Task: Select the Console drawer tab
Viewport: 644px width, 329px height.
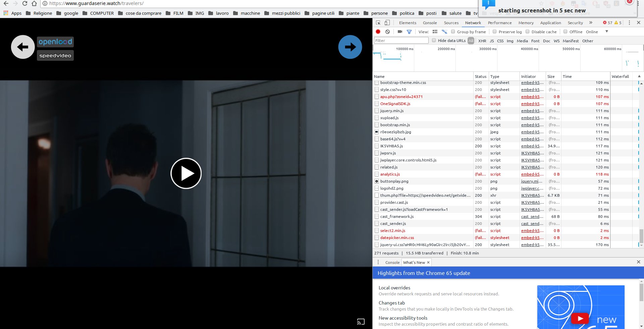Action: (x=392, y=263)
